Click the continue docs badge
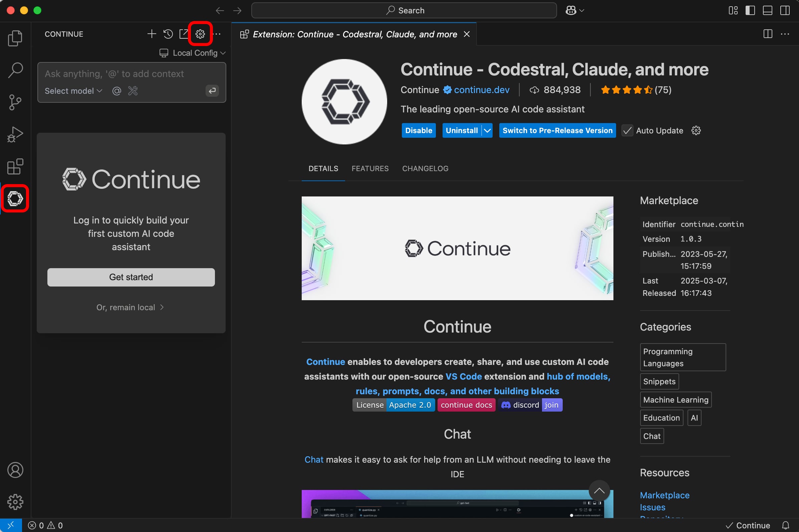Screen dimensions: 799x532 tap(466, 405)
